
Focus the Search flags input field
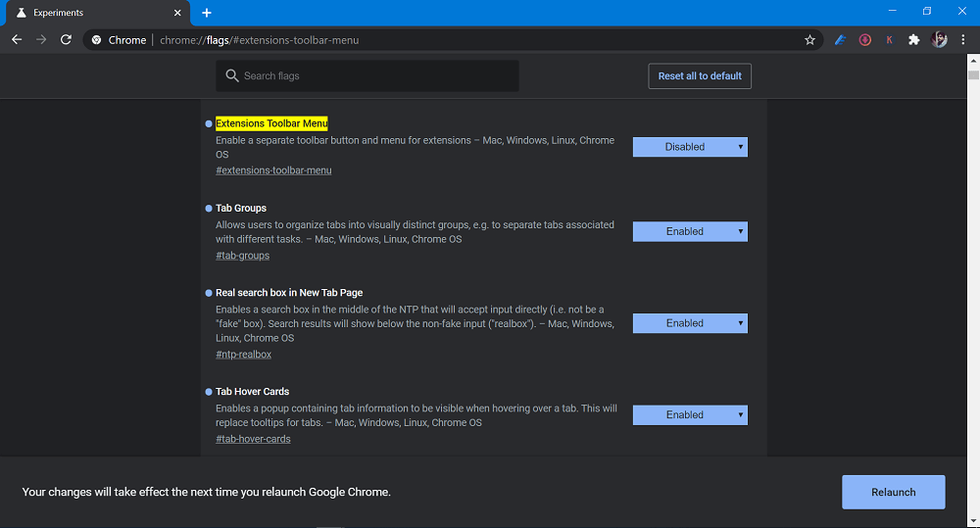(x=367, y=75)
